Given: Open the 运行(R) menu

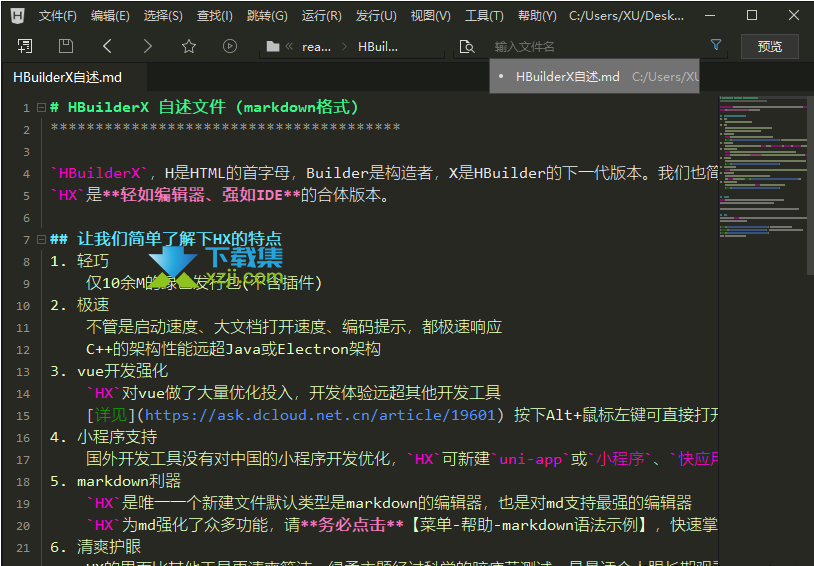Looking at the screenshot, I should point(321,16).
